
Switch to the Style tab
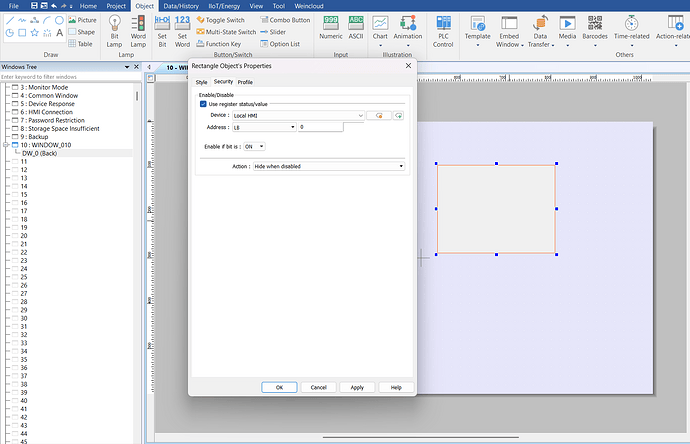(x=201, y=82)
